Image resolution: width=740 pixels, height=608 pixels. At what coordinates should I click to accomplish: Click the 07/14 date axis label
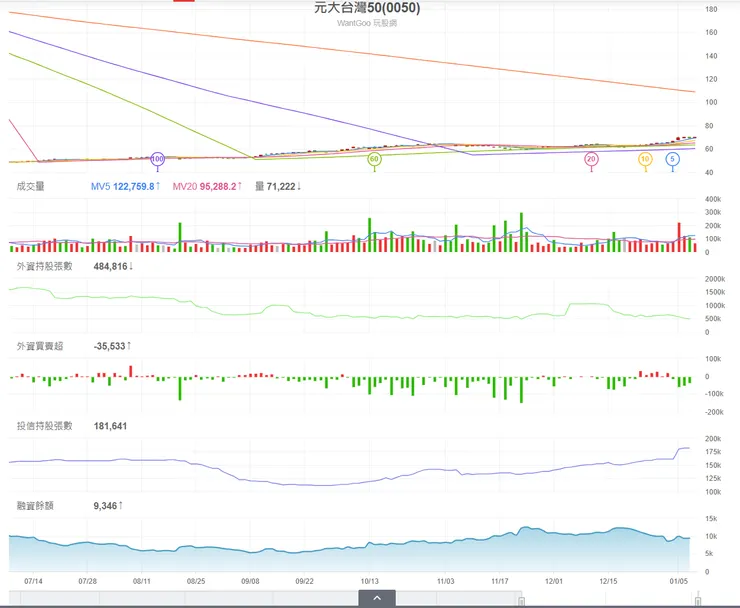point(33,581)
